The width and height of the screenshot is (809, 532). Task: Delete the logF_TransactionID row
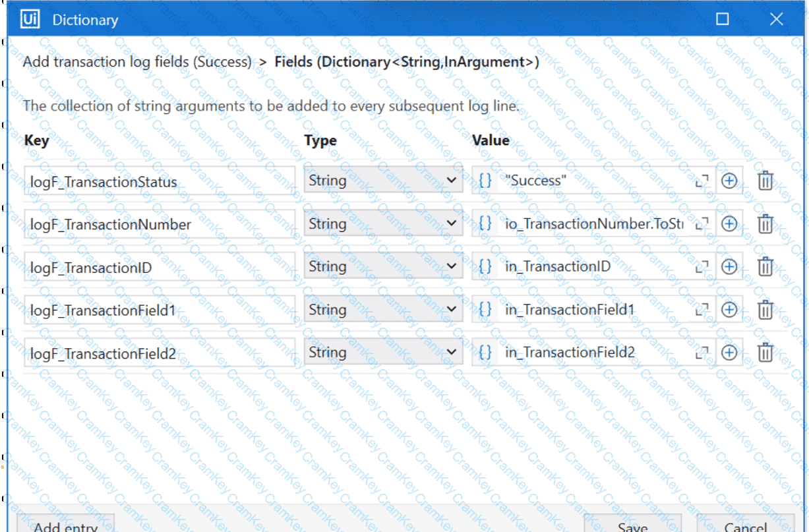(765, 266)
